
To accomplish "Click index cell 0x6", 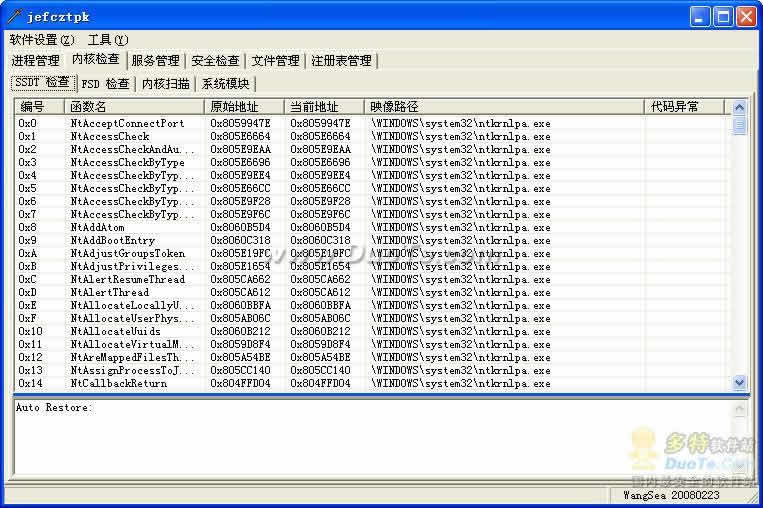I will click(x=27, y=201).
